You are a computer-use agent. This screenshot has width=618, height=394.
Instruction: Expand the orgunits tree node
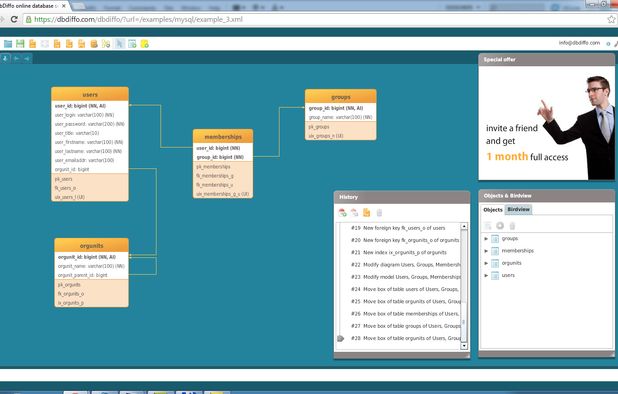point(486,263)
